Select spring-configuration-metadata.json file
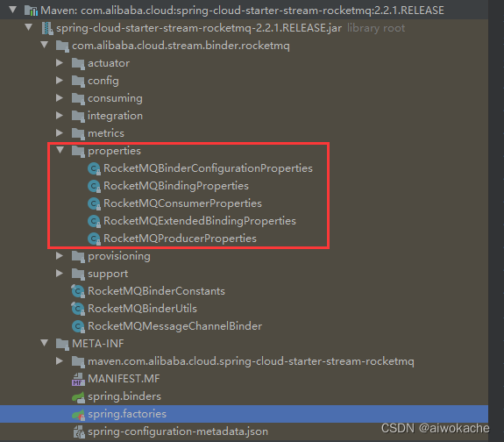504x442 pixels. 178,431
